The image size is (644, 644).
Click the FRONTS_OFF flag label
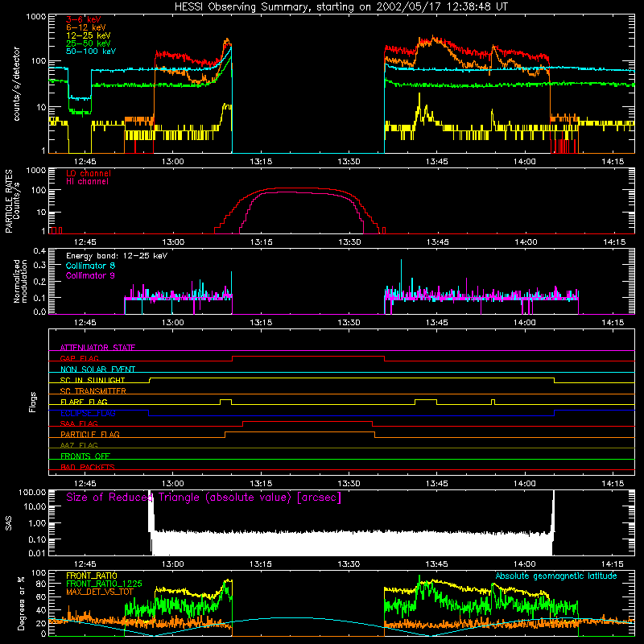tap(85, 456)
